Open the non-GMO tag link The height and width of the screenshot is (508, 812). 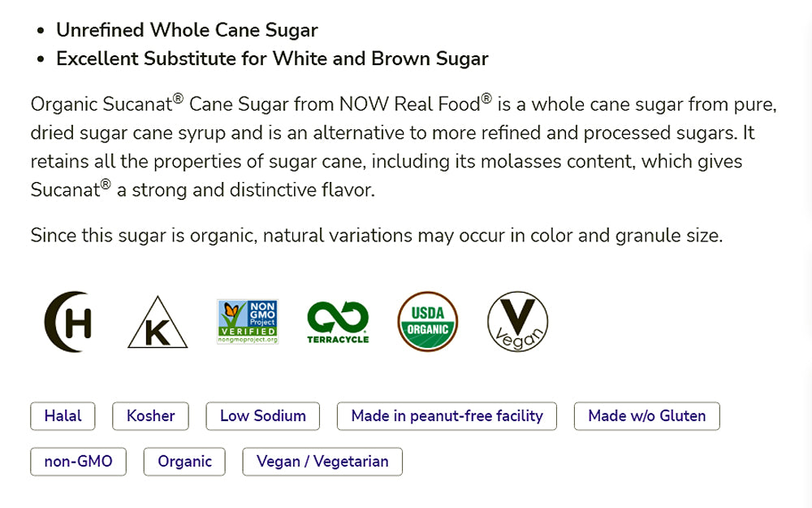(x=78, y=462)
